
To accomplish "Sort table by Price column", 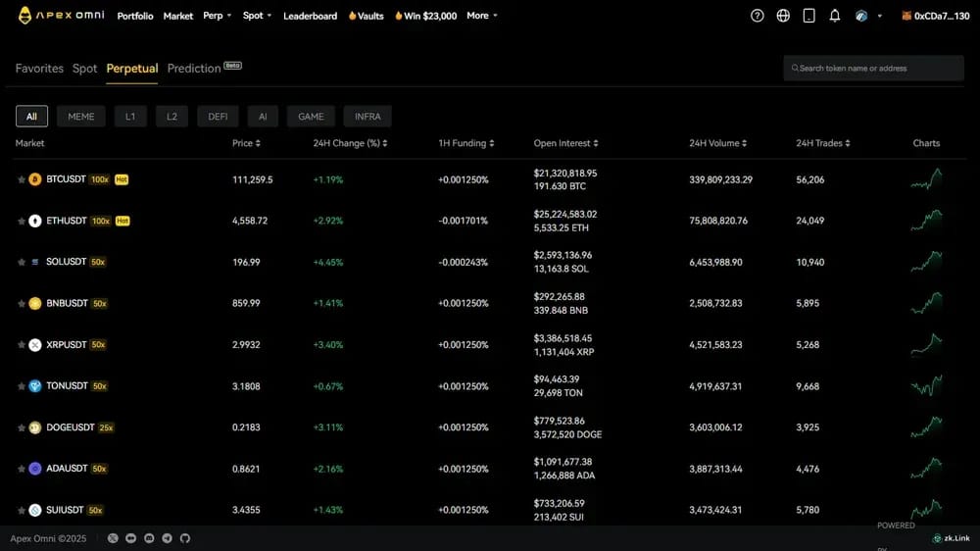I will (246, 143).
